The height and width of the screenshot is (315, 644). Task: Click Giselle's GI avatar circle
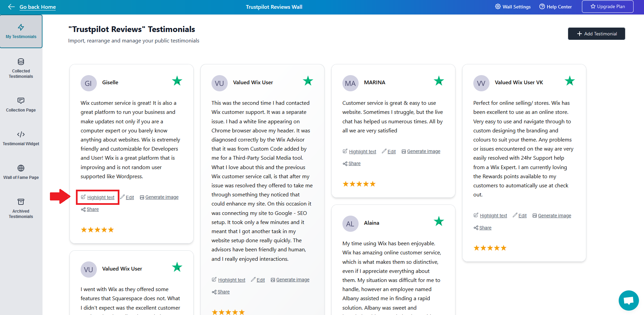[88, 83]
